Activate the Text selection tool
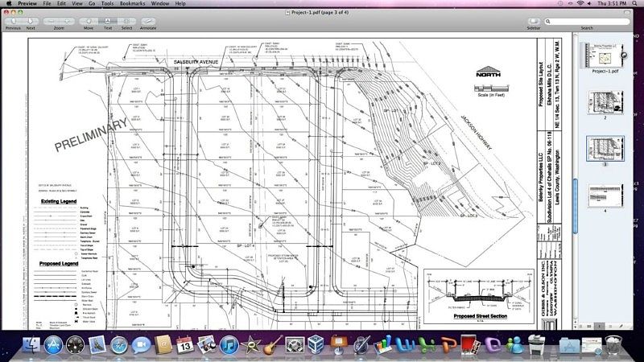The image size is (644, 362). pos(107,21)
